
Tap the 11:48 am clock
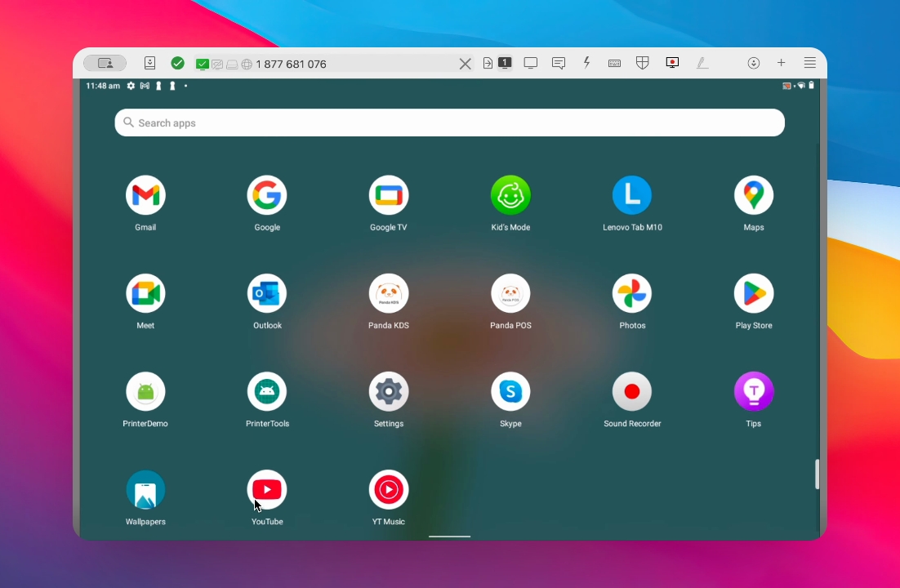coord(103,86)
